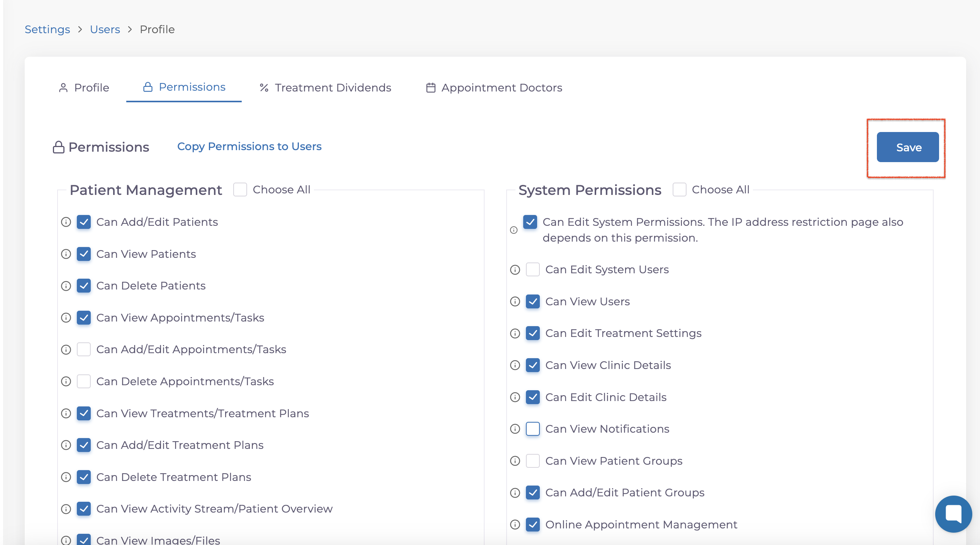The width and height of the screenshot is (980, 545).
Task: Click the Save button
Action: 907,147
